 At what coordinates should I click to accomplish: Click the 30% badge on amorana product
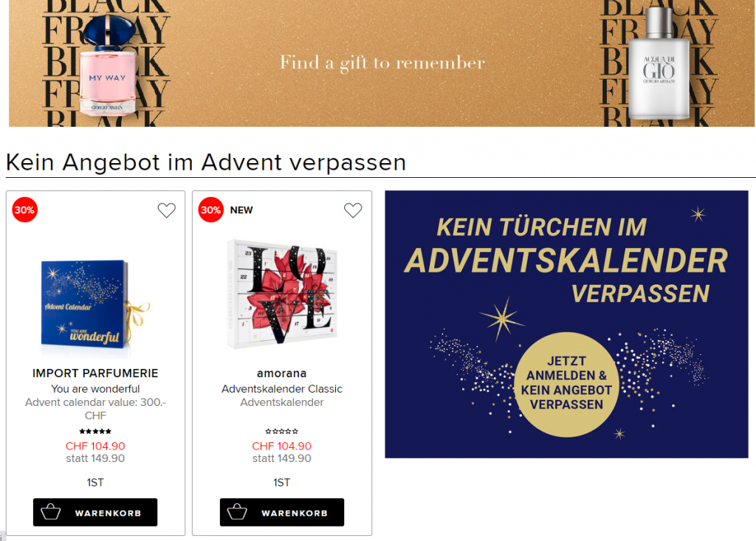(x=210, y=210)
